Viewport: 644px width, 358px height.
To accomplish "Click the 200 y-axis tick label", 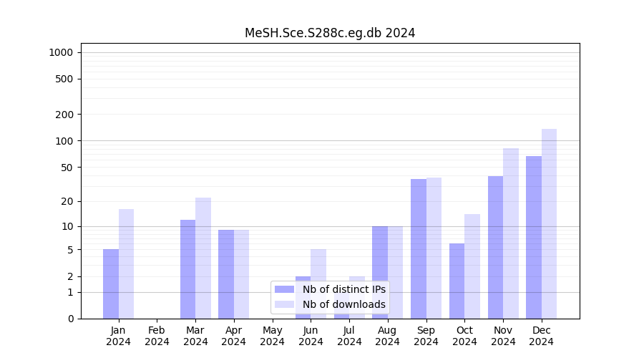I will (x=64, y=115).
